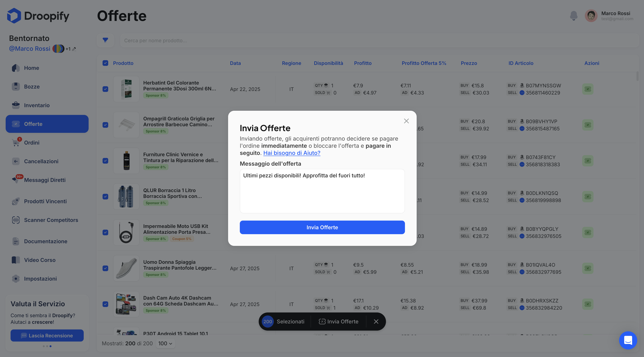Click action icon for Impermeabile Moto row

click(588, 232)
